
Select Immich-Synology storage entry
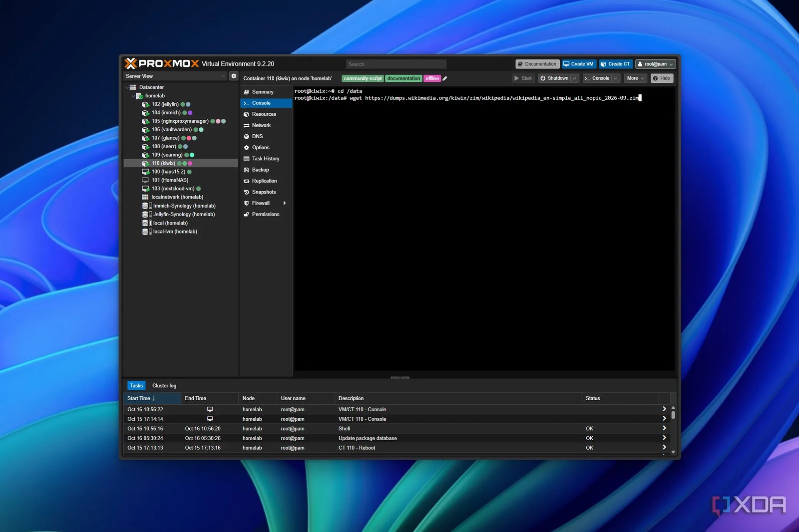coord(184,206)
